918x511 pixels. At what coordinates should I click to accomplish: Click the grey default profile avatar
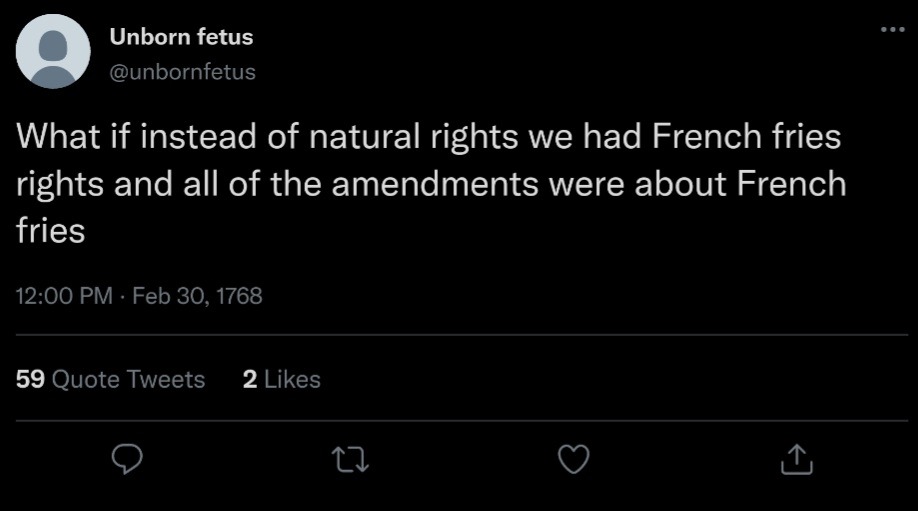[x=54, y=51]
